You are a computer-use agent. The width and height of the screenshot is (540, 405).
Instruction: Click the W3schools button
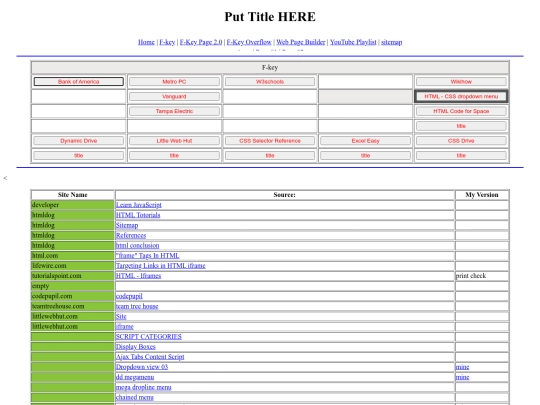coord(270,82)
